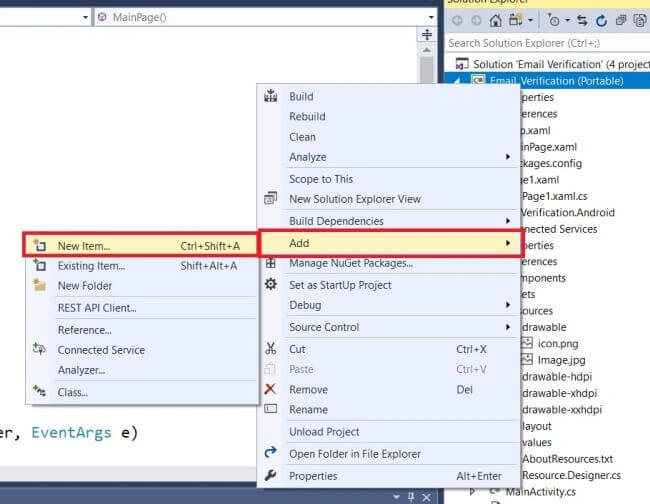Screen dimensions: 650x504
Task: Choose Unload Project
Action: (x=324, y=431)
